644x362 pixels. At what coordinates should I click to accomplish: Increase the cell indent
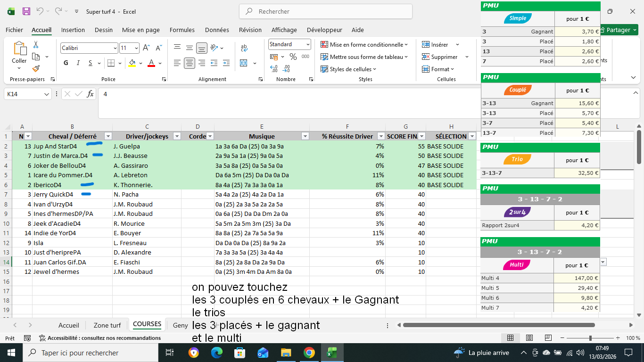[x=226, y=63]
